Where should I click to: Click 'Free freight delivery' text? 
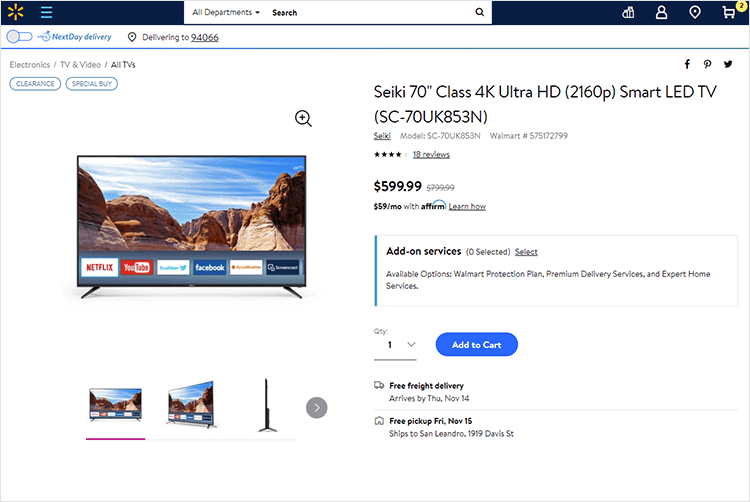pyautogui.click(x=426, y=385)
